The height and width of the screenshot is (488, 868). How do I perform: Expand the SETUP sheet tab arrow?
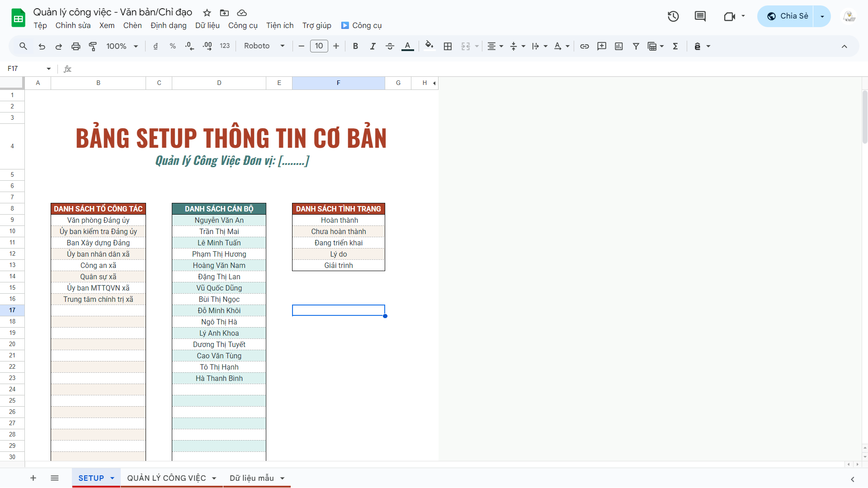click(112, 478)
